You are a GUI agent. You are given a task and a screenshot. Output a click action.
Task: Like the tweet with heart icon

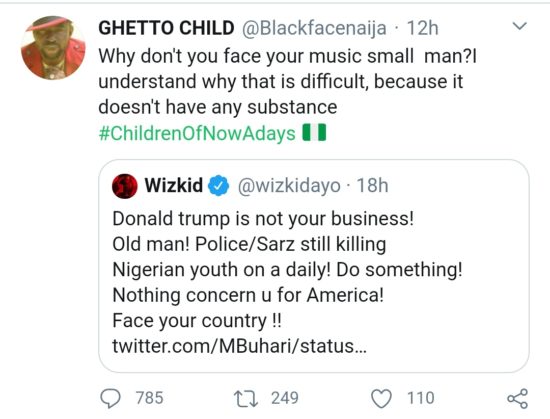(x=381, y=399)
